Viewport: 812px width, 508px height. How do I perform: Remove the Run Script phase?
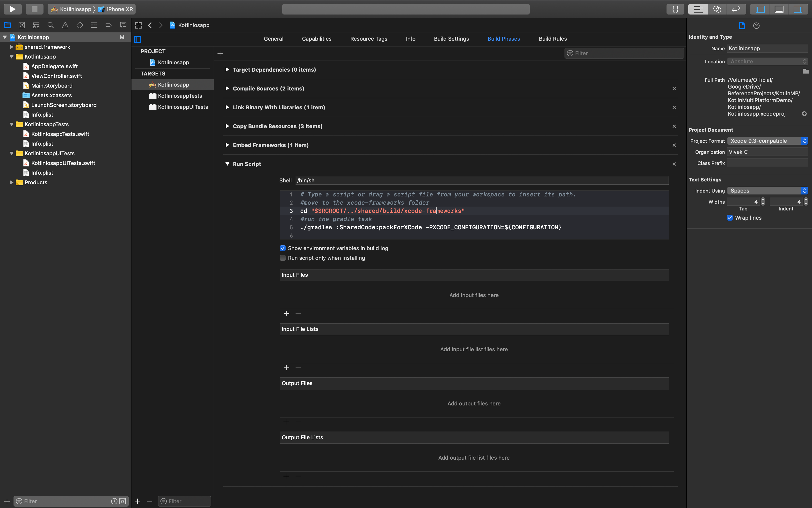coord(674,164)
